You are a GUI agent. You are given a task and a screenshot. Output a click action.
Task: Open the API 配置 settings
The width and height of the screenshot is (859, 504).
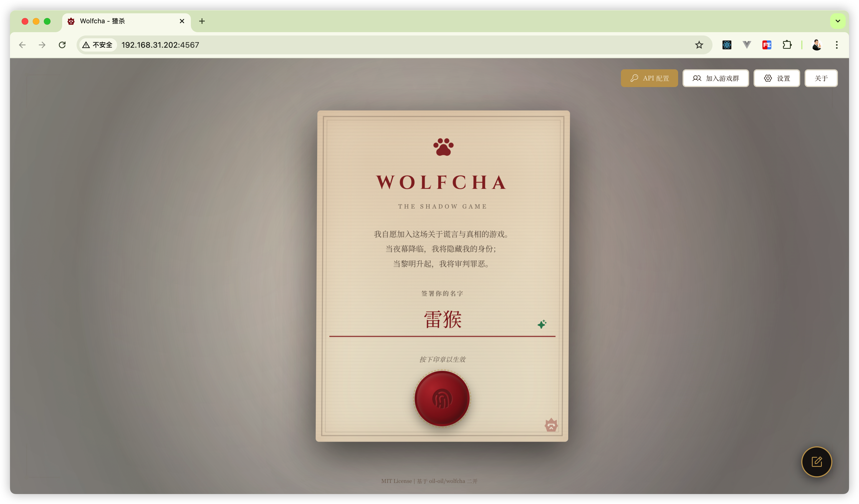click(649, 78)
